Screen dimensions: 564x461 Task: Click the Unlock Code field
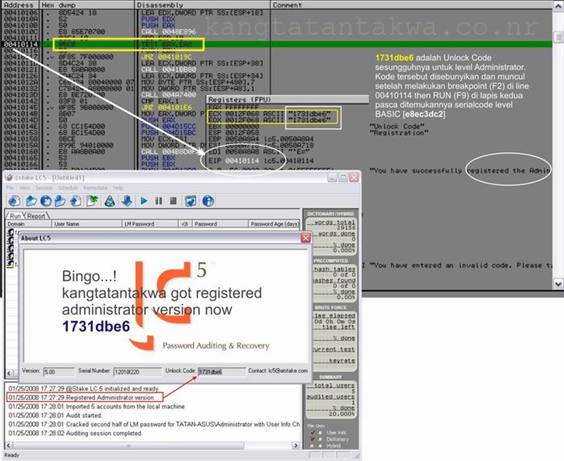pos(222,371)
